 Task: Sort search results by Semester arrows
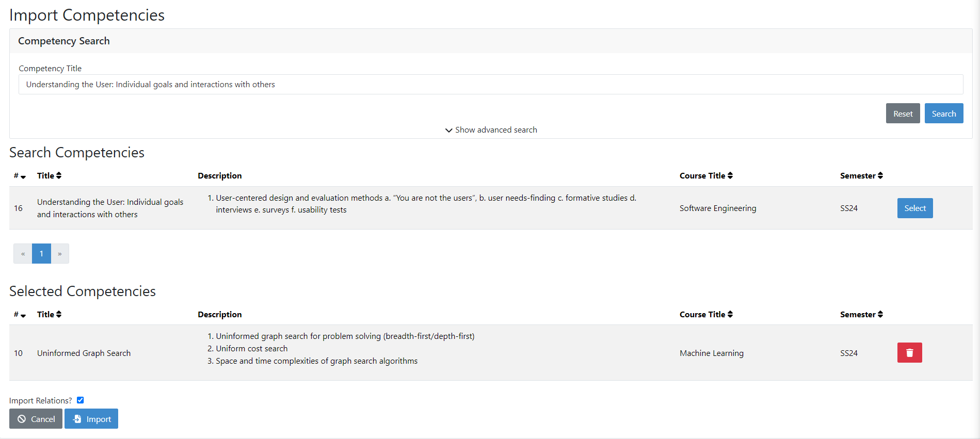[880, 175]
